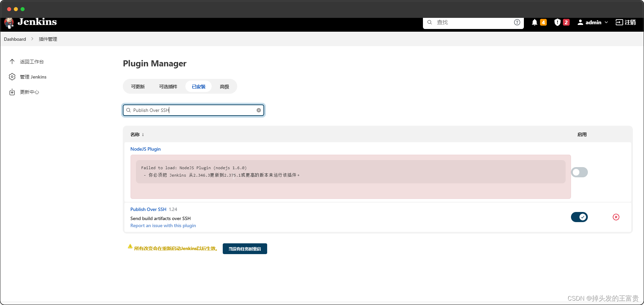Click 'Send build artifacts over SSH' description

(x=160, y=218)
